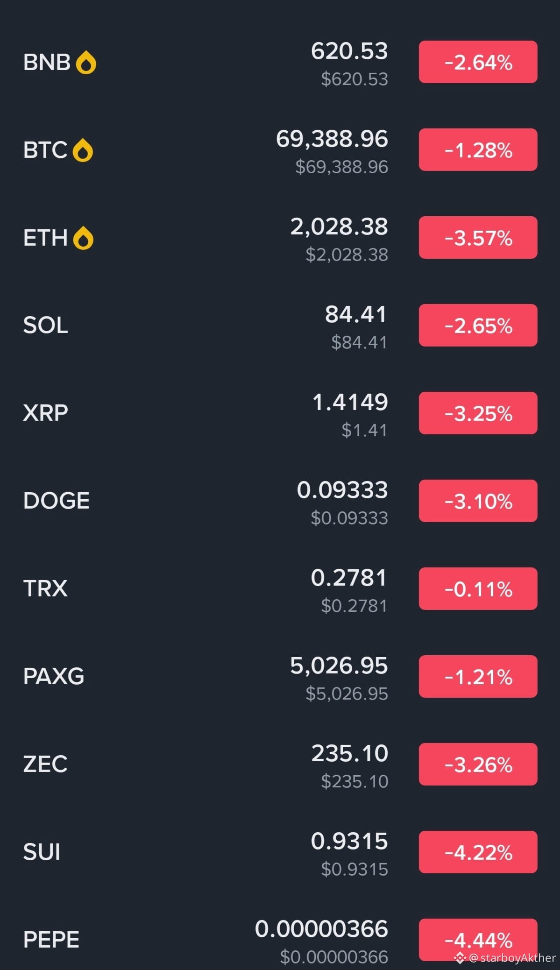
Task: Tap the hot flame icon beside BTC
Action: point(83,150)
